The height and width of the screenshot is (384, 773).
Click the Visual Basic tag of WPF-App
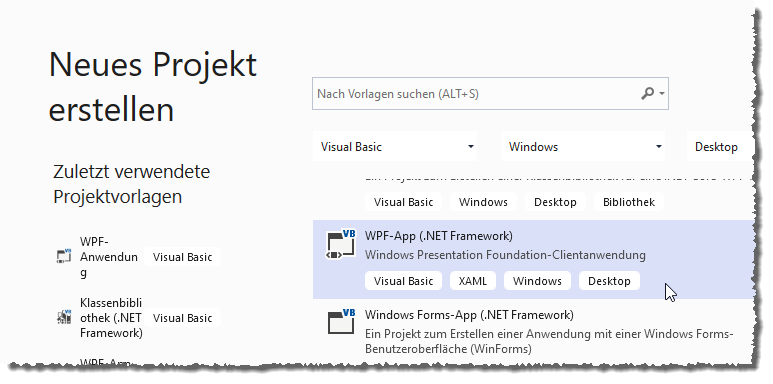coord(403,281)
